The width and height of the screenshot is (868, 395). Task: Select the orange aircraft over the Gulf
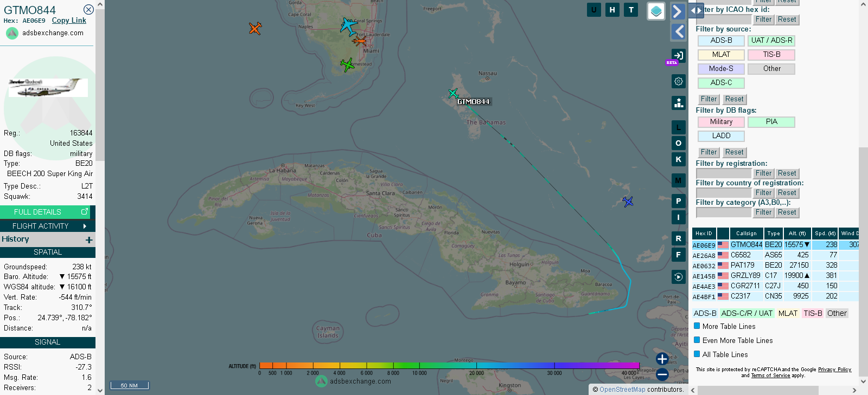tap(255, 28)
